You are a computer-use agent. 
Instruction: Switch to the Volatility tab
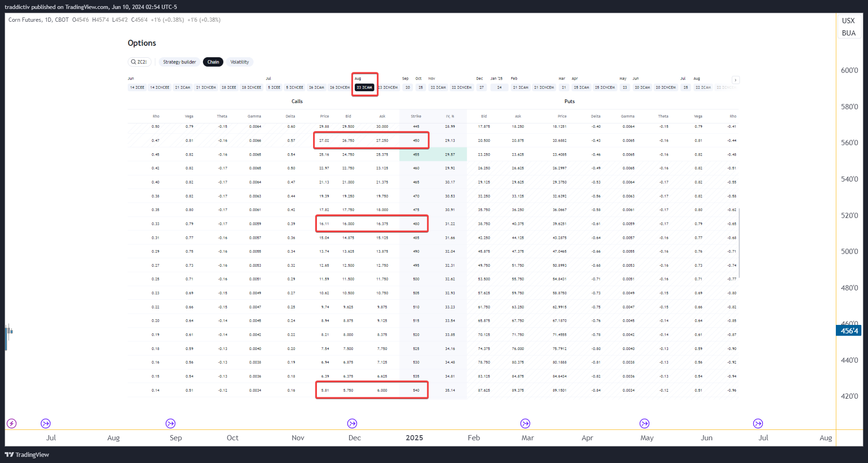click(x=239, y=62)
